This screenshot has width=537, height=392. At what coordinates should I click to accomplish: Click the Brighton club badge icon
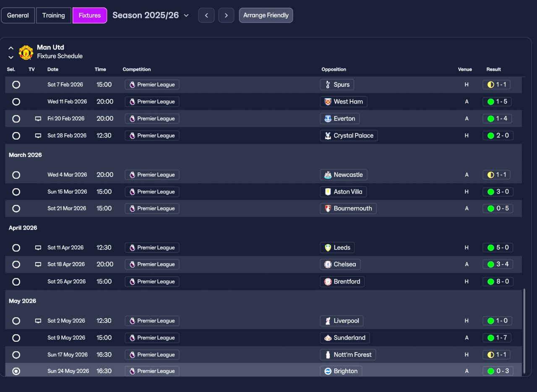[328, 371]
